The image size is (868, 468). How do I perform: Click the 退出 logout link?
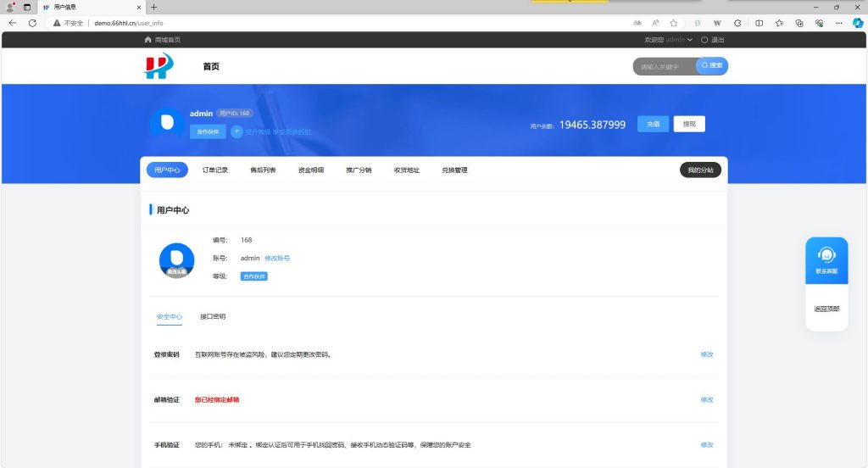tap(717, 40)
